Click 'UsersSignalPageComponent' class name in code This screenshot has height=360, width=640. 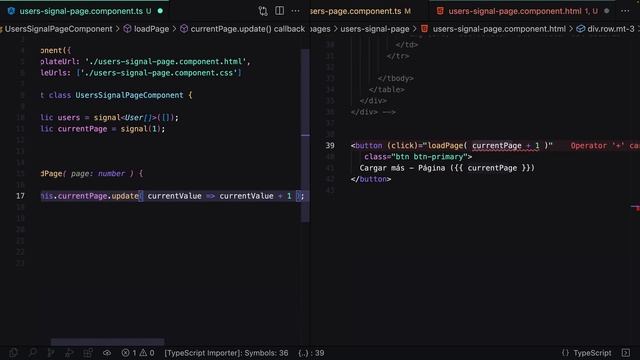(x=129, y=95)
